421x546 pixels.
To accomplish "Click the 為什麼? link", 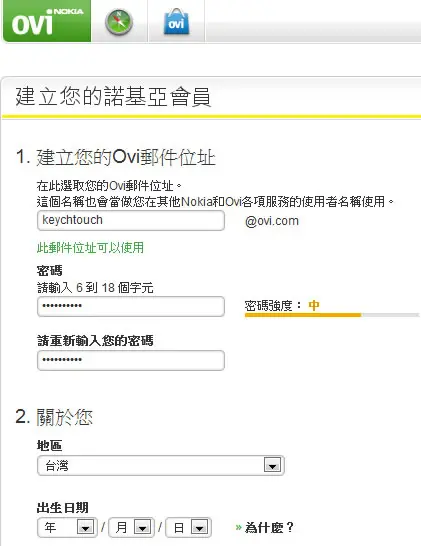I will (x=269, y=527).
